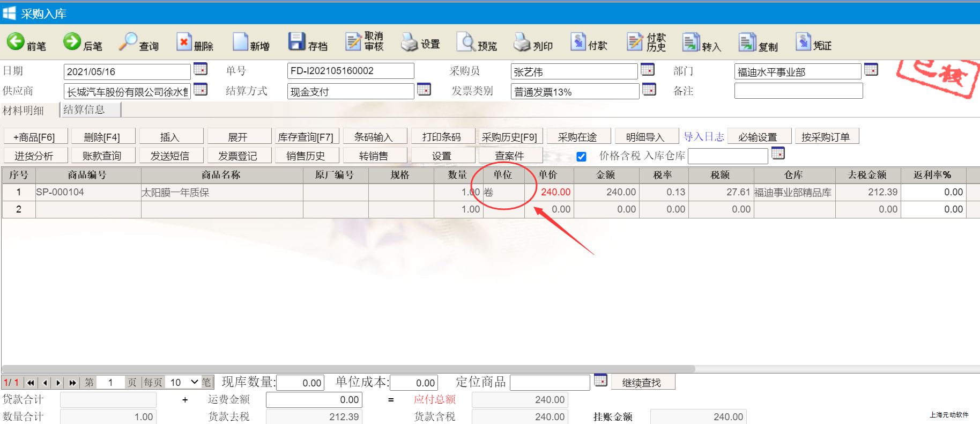This screenshot has height=424, width=980.
Task: Switch to the 结算信息 tab
Action: point(84,109)
